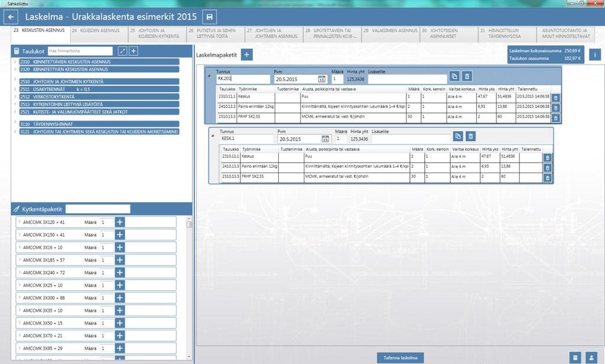This screenshot has width=605, height=364.
Task: Collapse the RK.201 package
Action: [x=209, y=76]
